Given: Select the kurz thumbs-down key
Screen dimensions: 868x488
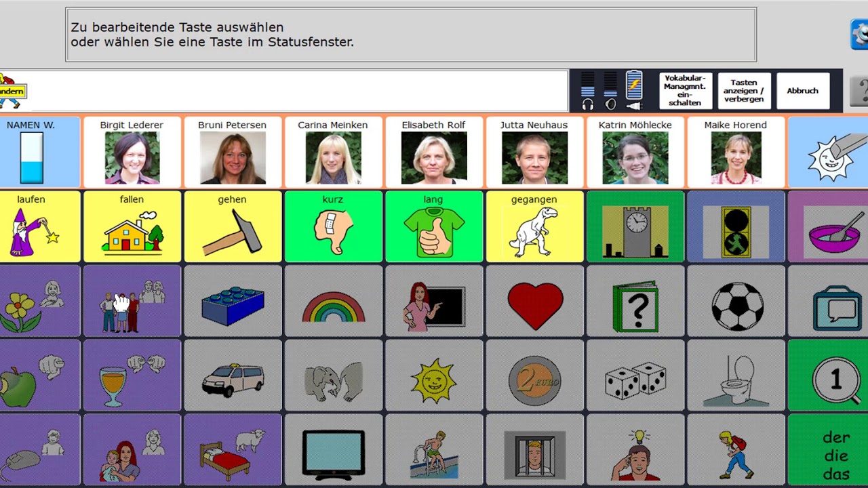Looking at the screenshot, I should click(333, 226).
